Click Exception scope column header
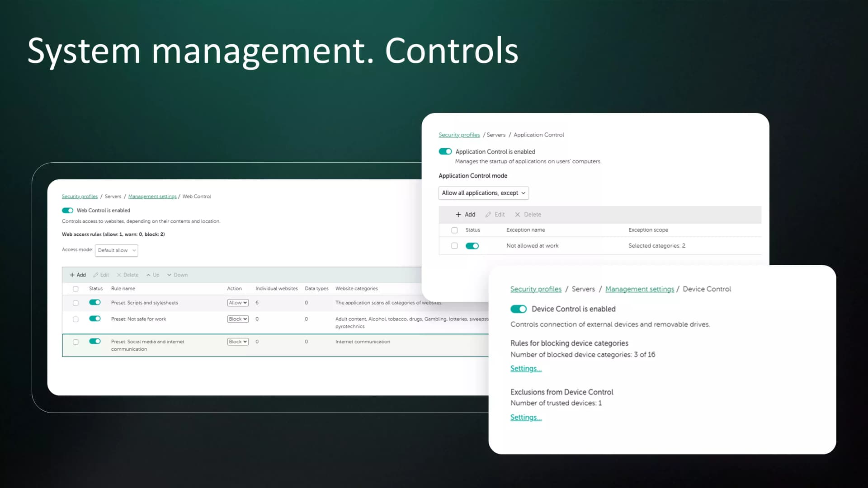This screenshot has height=488, width=868. pos(648,230)
